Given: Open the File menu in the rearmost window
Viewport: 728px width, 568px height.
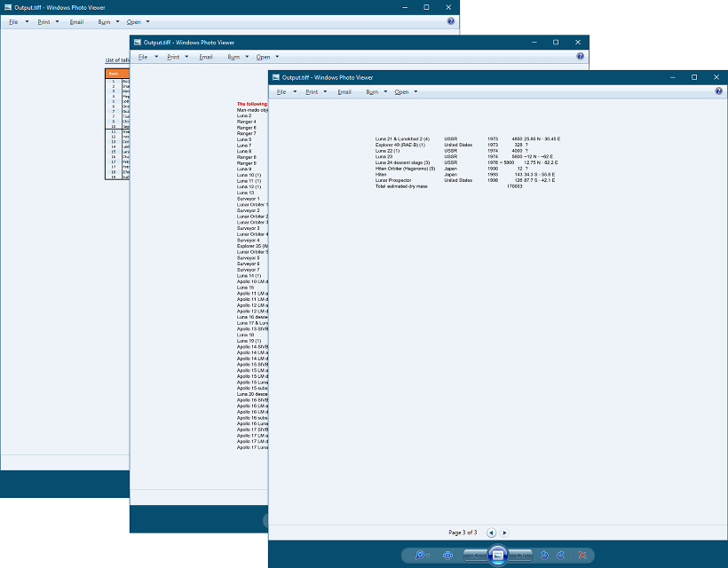Looking at the screenshot, I should 18,21.
